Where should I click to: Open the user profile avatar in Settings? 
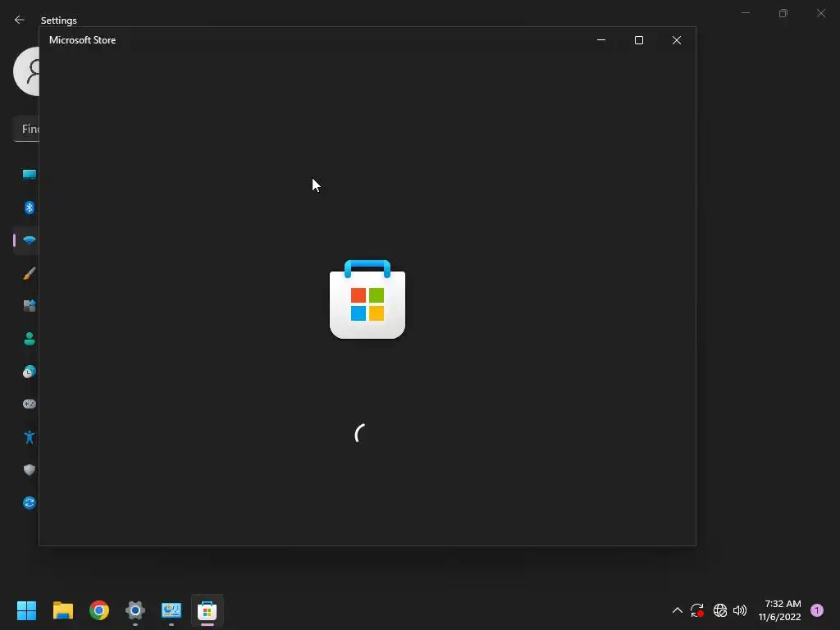[25, 71]
